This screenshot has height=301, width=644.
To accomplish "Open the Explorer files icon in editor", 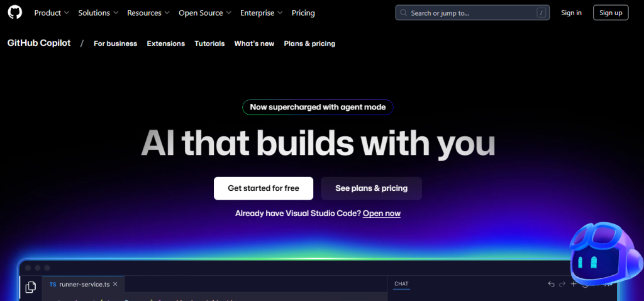I will [30, 287].
